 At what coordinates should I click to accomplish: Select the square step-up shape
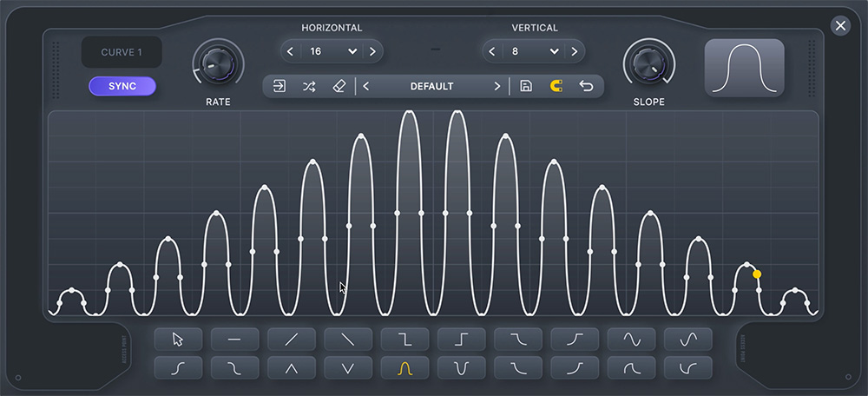point(461,340)
